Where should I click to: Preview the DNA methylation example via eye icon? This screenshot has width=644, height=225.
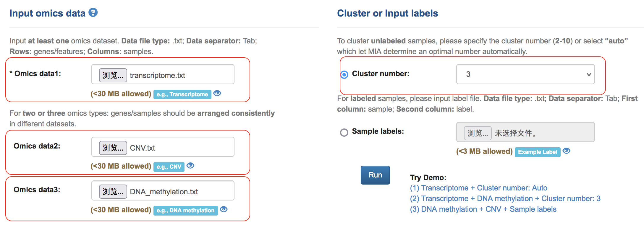224,209
